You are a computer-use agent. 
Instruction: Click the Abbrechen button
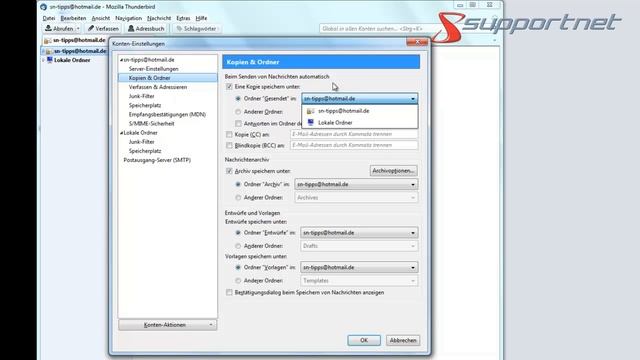[403, 340]
